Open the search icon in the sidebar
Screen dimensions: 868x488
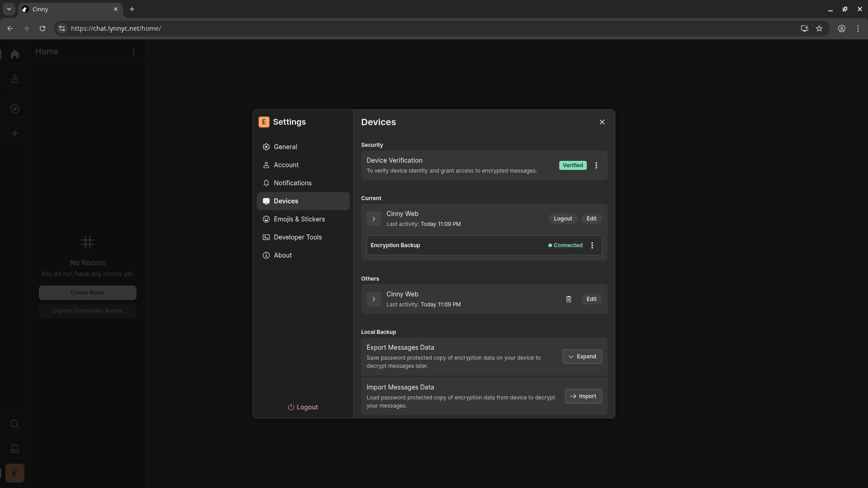point(15,424)
